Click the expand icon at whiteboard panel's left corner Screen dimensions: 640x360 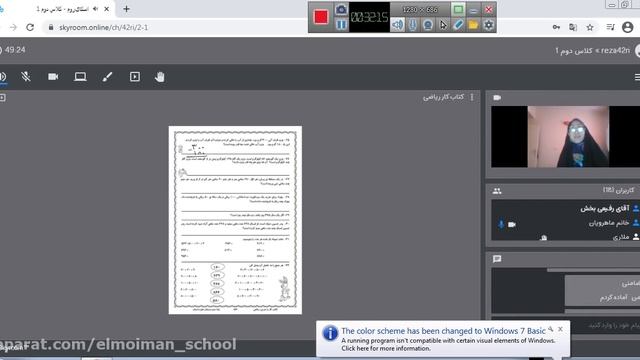[x=2, y=98]
